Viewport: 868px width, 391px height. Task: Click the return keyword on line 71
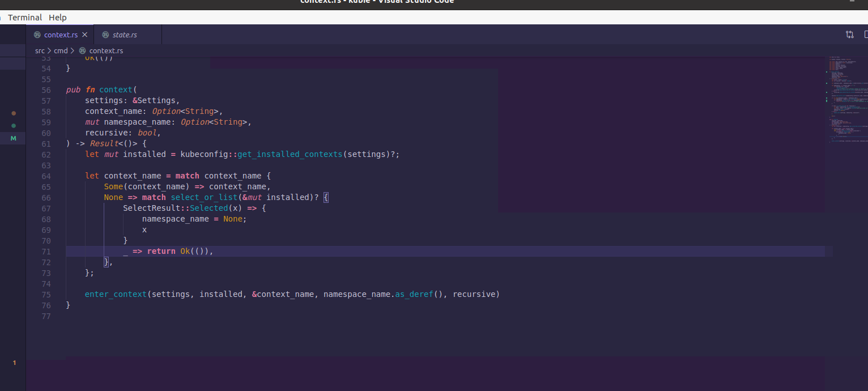pos(161,251)
